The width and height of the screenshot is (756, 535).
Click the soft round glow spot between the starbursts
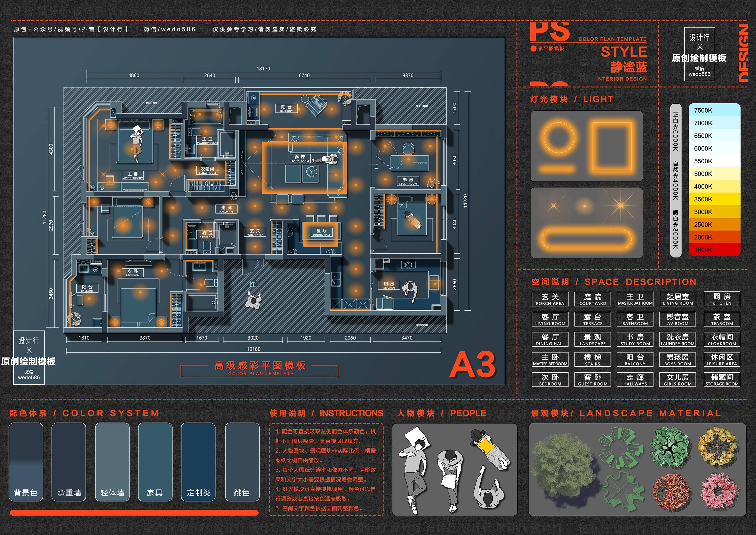[584, 206]
